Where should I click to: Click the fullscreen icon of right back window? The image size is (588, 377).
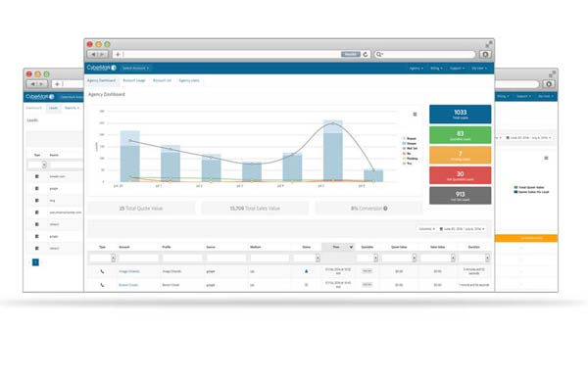pos(552,73)
